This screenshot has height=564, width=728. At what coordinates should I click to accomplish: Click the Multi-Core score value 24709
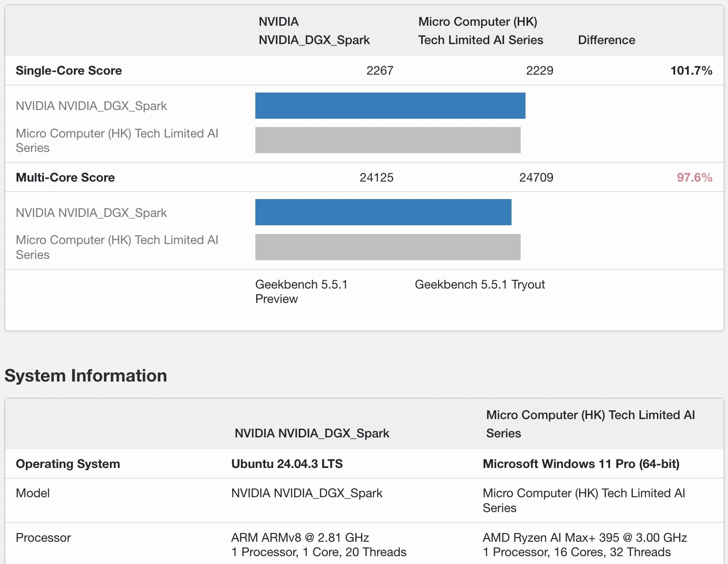click(536, 177)
